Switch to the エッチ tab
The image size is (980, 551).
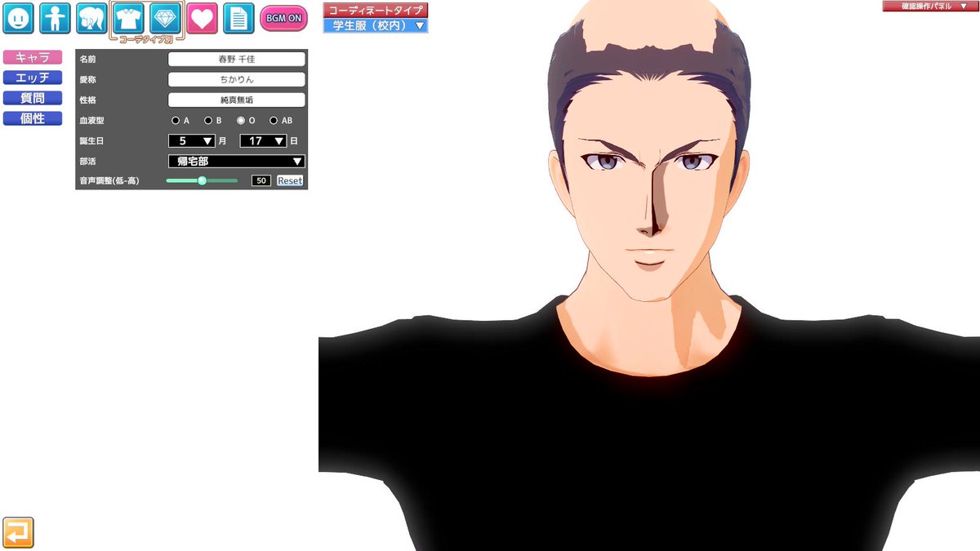point(33,78)
